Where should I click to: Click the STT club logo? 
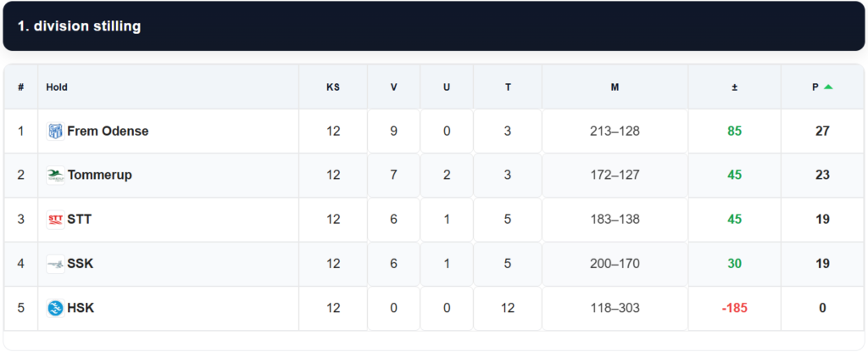click(x=55, y=220)
